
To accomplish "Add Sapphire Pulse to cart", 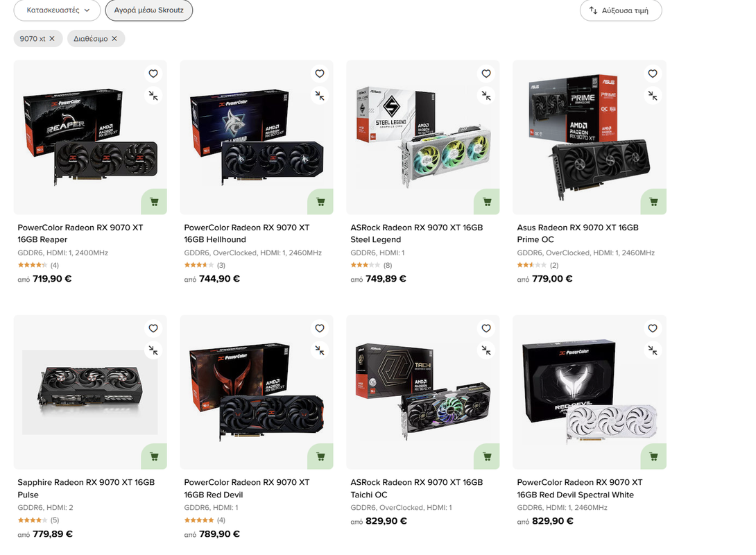I will pyautogui.click(x=154, y=456).
